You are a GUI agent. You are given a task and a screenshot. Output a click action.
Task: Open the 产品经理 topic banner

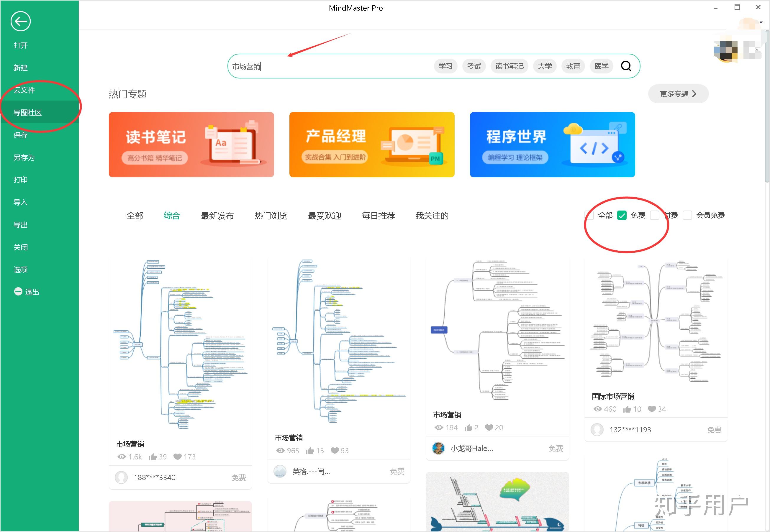tap(371, 144)
